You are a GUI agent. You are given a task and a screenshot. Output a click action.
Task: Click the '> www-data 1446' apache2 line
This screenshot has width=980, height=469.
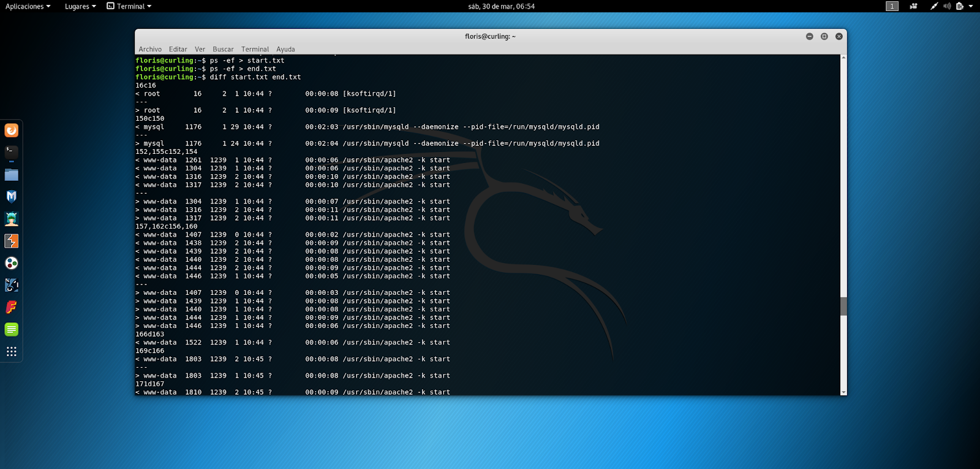[293, 326]
